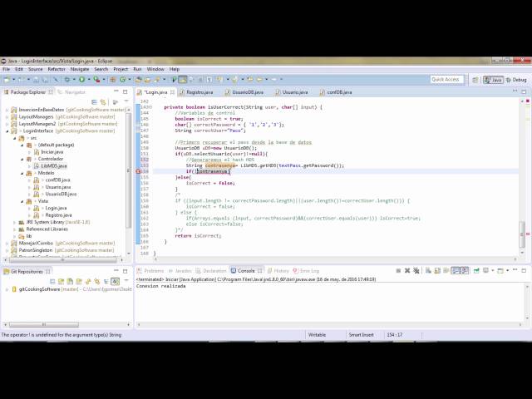532x399 pixels.
Task: Minimize the editor area
Action: pos(515,91)
